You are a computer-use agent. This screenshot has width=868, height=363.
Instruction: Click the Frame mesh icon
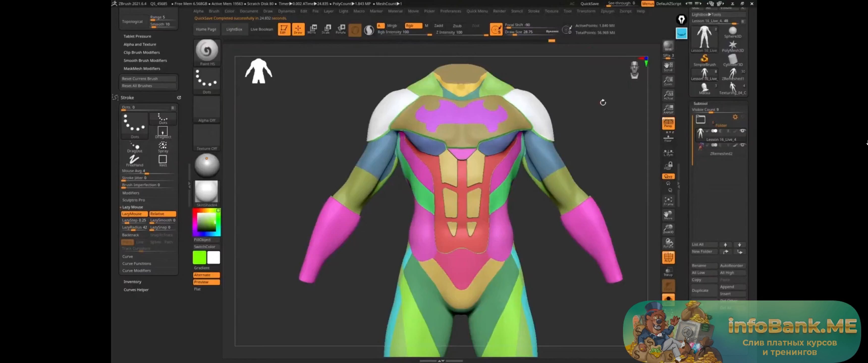[668, 201]
